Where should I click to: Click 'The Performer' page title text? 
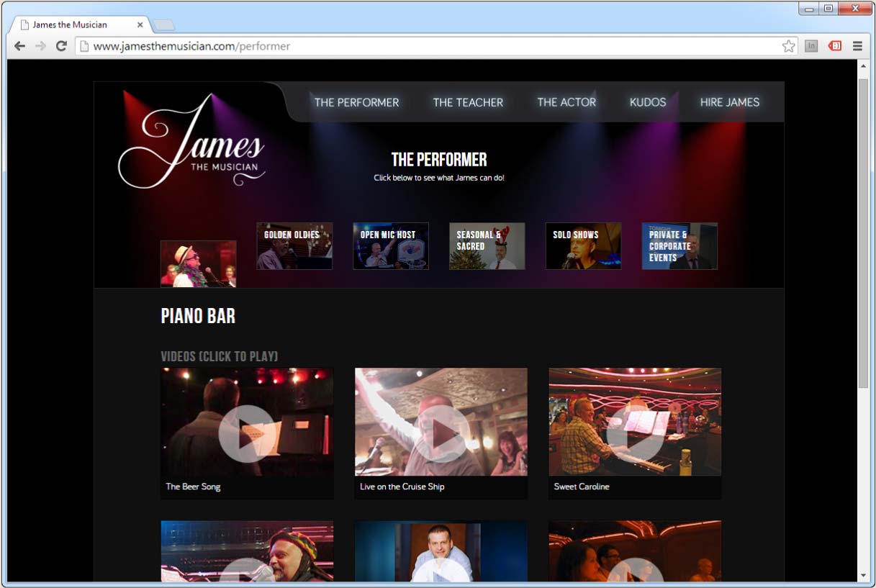click(x=439, y=160)
